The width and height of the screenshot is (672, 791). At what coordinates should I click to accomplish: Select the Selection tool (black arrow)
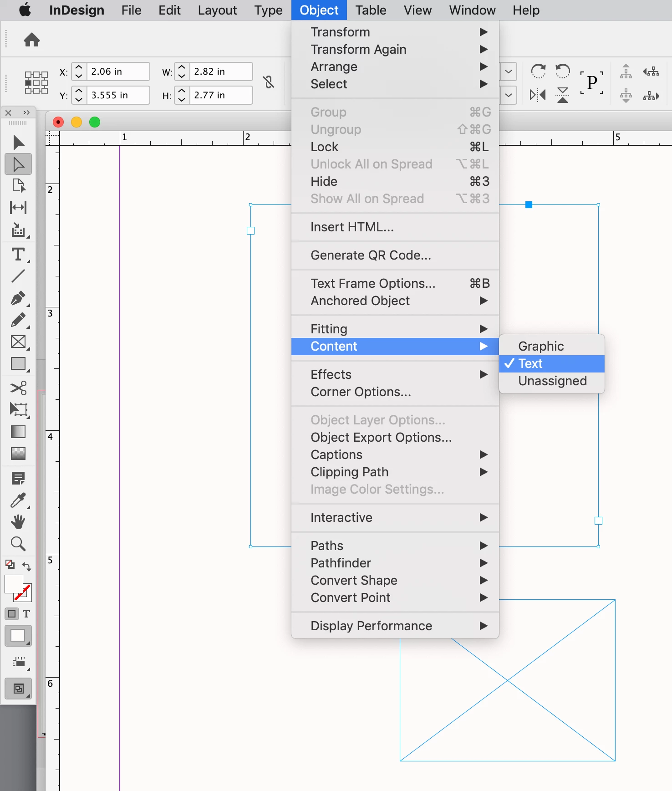pyautogui.click(x=18, y=143)
